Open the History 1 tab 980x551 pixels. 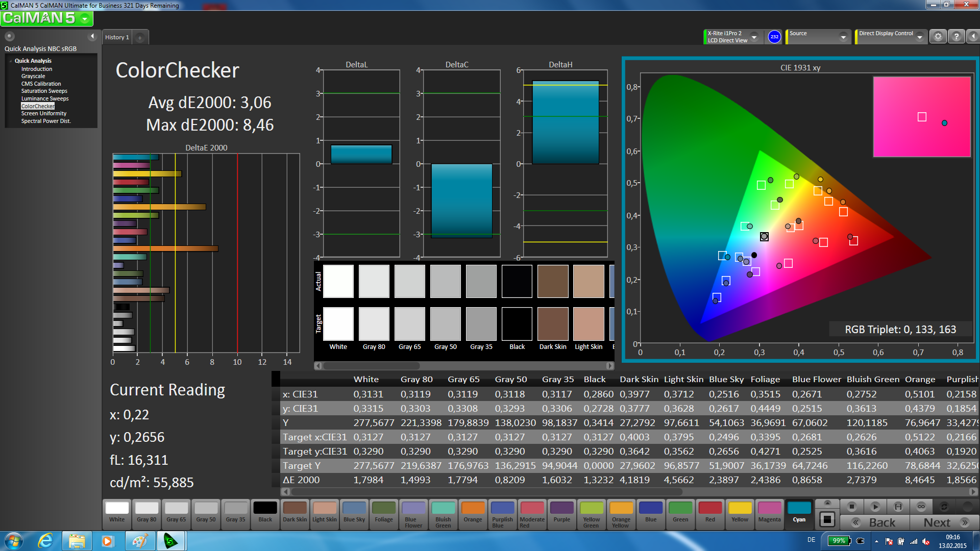(117, 37)
